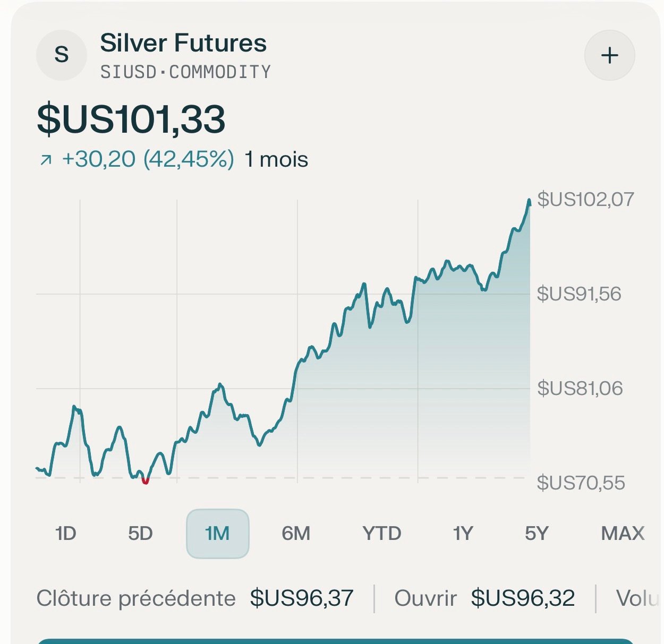Viewport: 664px width, 644px height.
Task: Click the red low point on the chart
Action: [146, 481]
